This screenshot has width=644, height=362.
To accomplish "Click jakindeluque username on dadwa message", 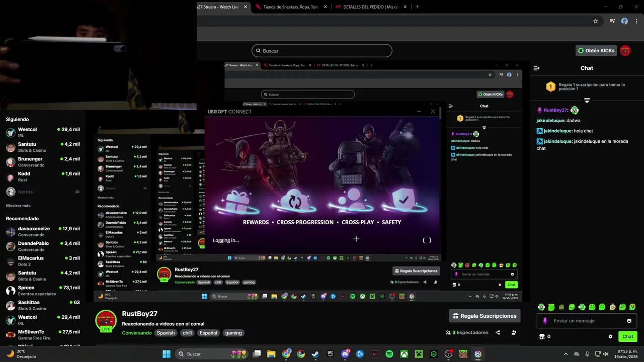I will tap(550, 121).
